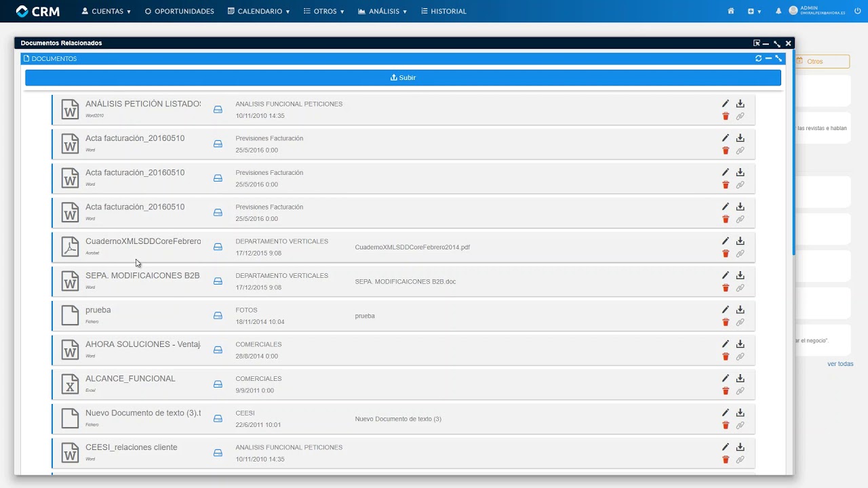
Task: Edit the SEPA. MODIFICAICONES B2B document
Action: pyautogui.click(x=726, y=275)
